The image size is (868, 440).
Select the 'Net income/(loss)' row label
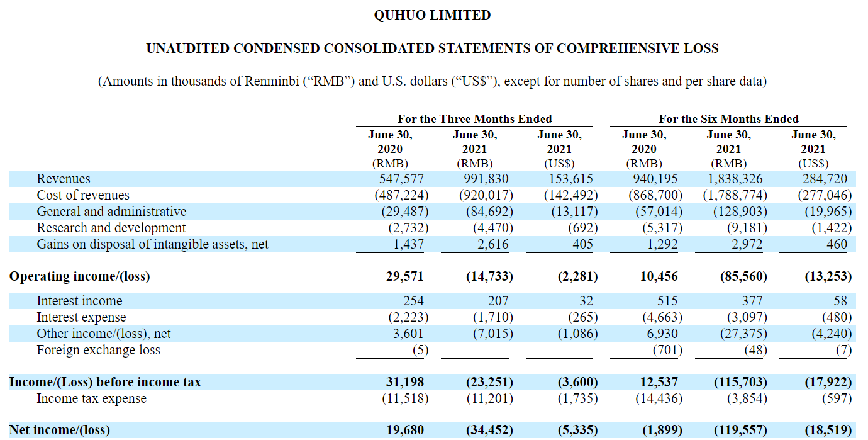[59, 431]
